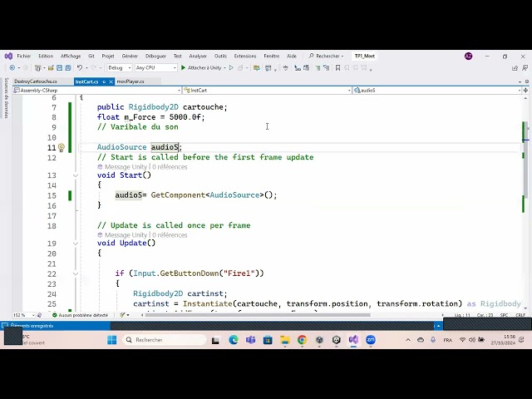
Task: Open Microsoft Edge from taskbar
Action: coord(234,340)
